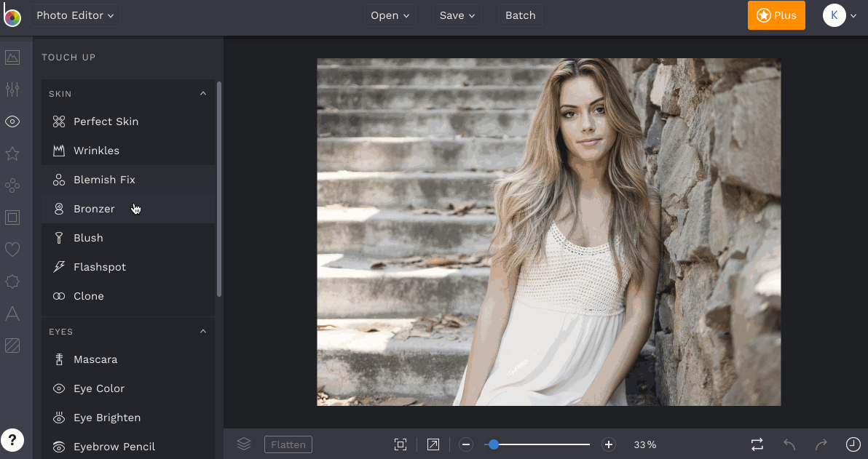Open the Effects star sidebar icon
Viewport: 868px width, 459px height.
coord(12,153)
